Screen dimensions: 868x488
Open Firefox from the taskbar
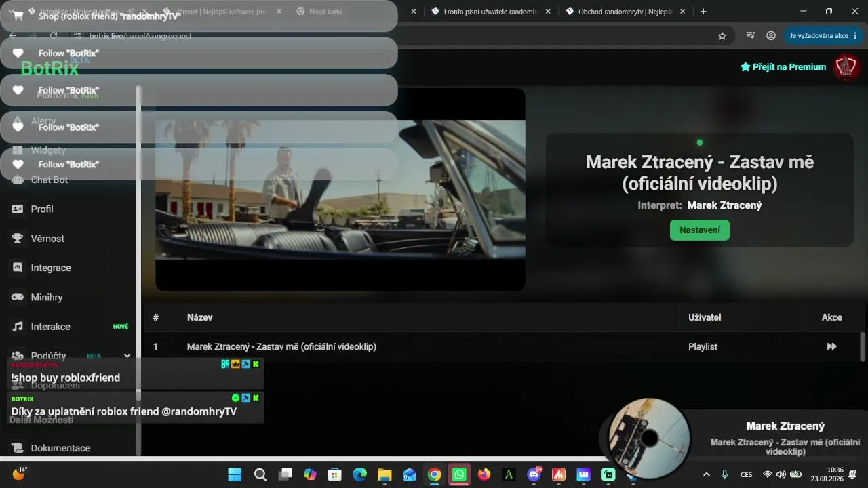click(484, 474)
